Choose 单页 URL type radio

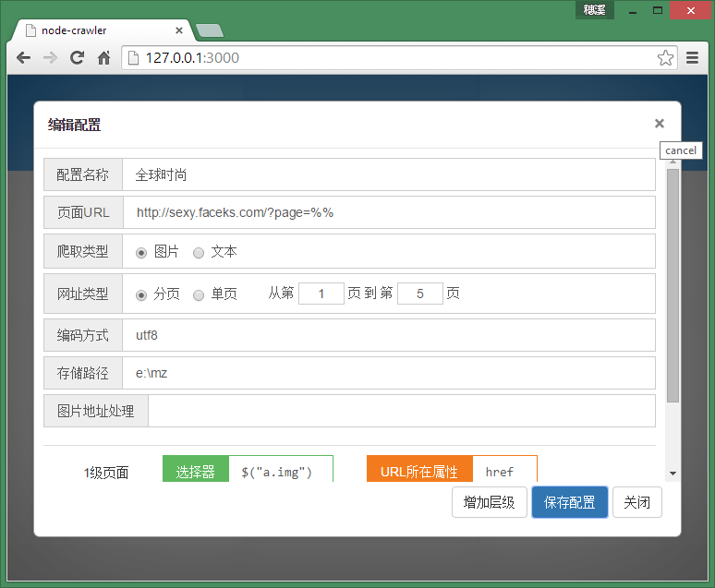(199, 294)
